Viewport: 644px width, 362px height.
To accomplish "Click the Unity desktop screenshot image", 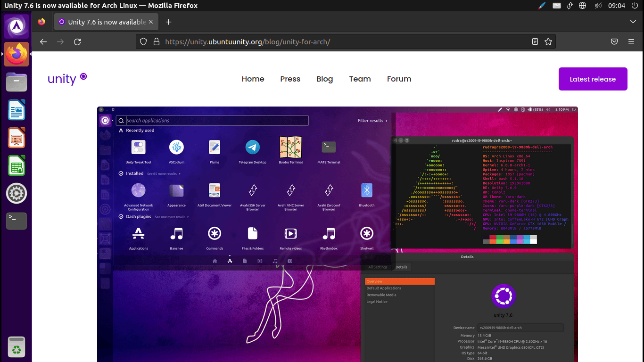I will tap(338, 234).
